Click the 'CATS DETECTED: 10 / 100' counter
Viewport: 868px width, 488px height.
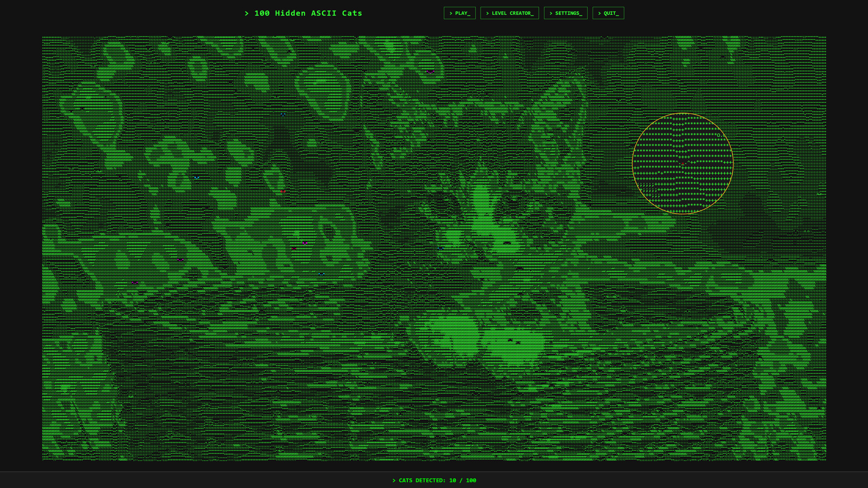click(434, 480)
